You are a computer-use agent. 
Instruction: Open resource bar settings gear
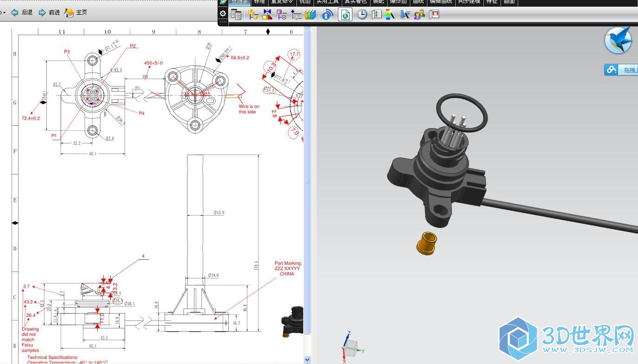pos(223,13)
